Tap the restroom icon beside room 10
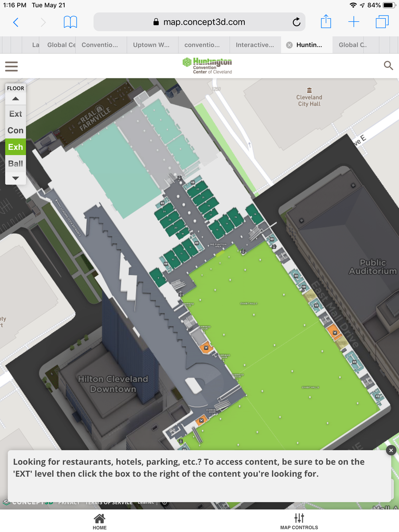 [x=165, y=263]
